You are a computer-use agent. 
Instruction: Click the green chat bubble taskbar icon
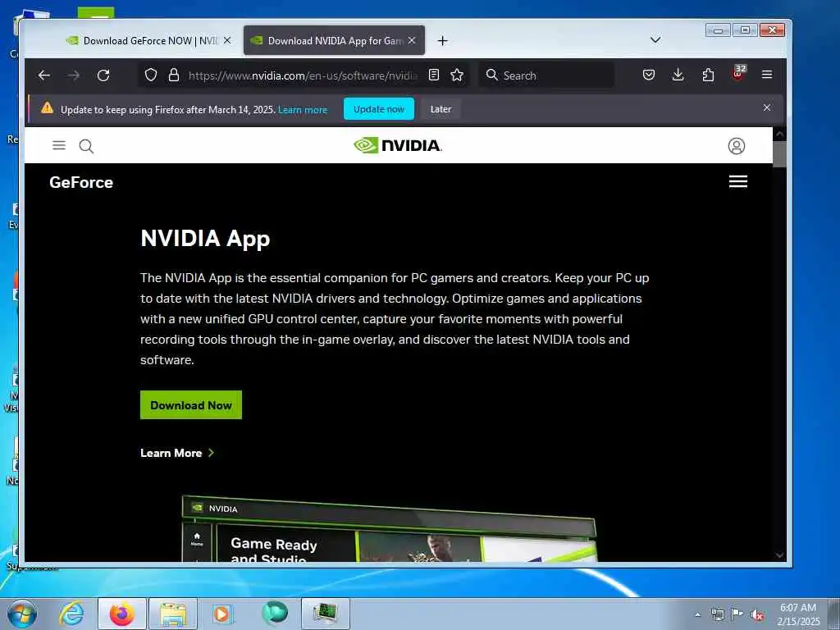click(x=274, y=614)
